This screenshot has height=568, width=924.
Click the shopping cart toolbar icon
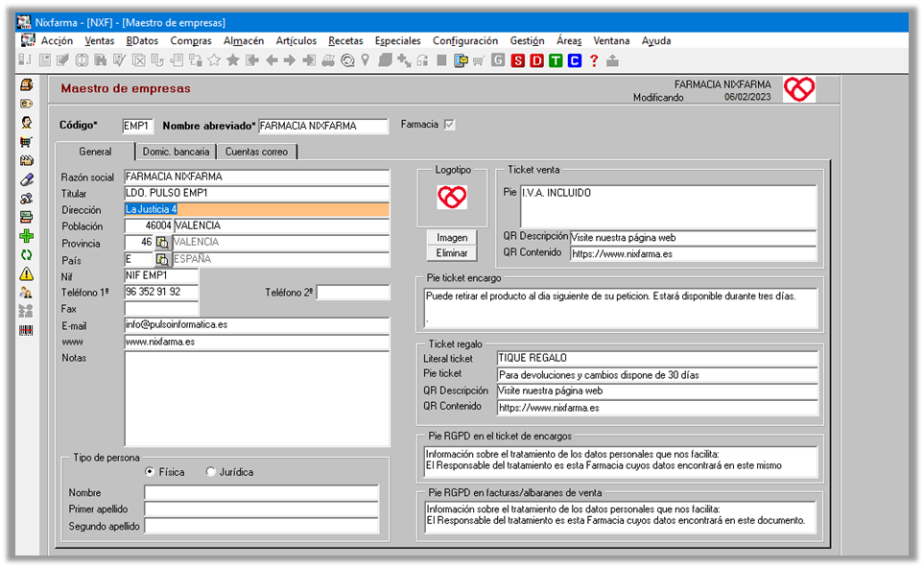(x=479, y=60)
